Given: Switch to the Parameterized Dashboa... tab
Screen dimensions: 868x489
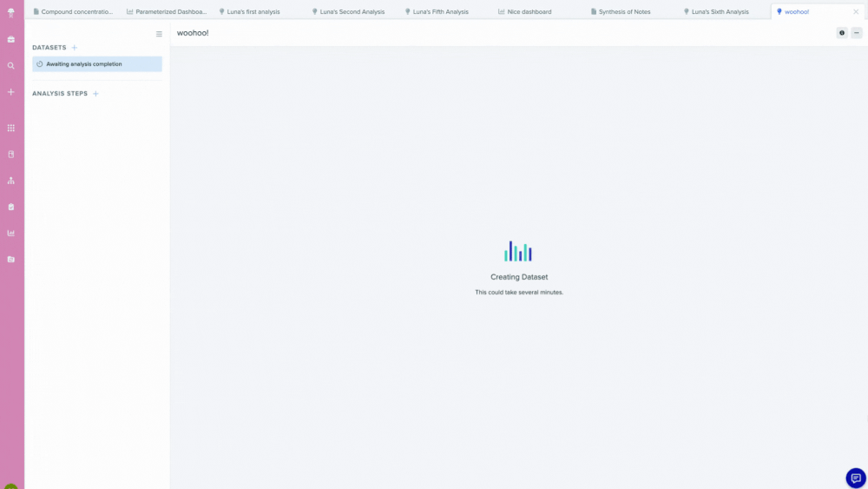Looking at the screenshot, I should click(166, 11).
